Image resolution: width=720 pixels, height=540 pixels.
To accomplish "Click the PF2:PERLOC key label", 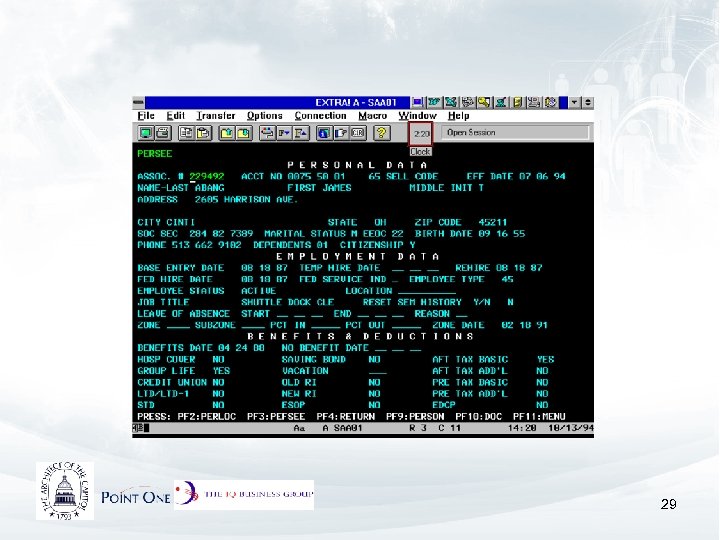I will click(207, 417).
